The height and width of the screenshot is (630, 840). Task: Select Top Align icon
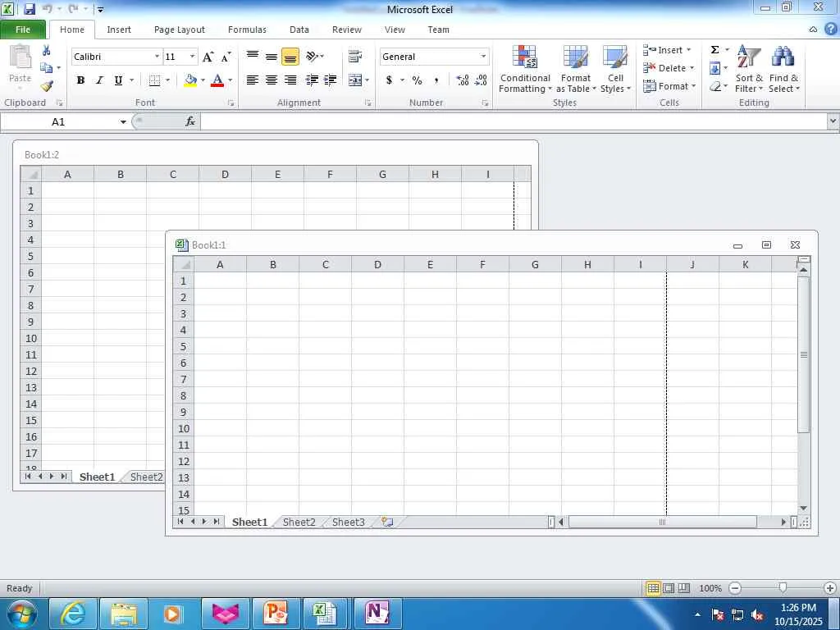coord(253,57)
